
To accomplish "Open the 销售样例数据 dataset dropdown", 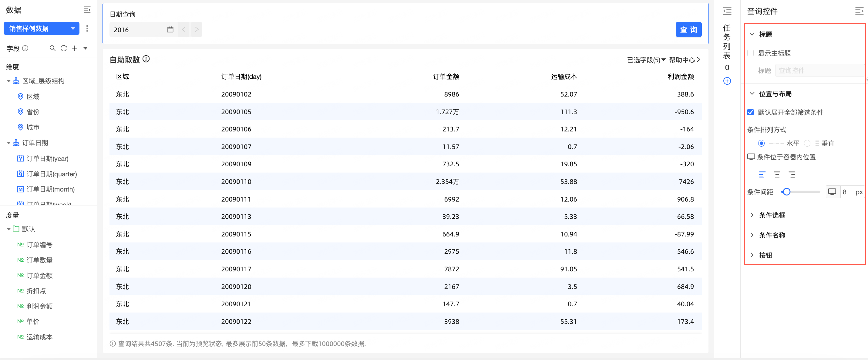I will [42, 29].
